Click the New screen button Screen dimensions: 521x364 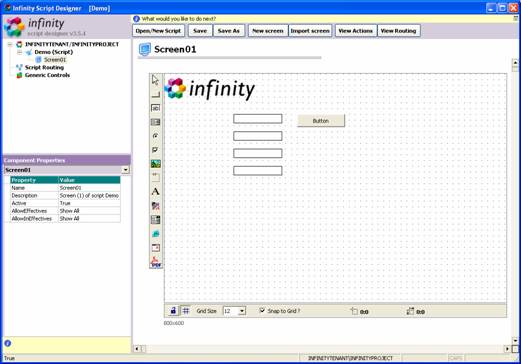(x=268, y=31)
